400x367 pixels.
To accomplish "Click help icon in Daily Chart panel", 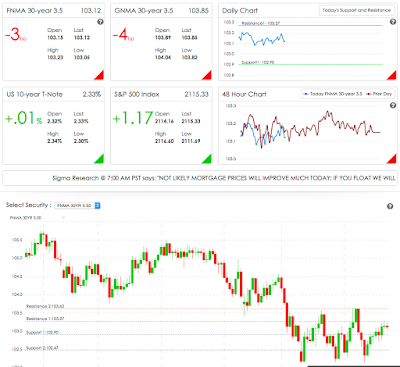I will [x=393, y=22].
